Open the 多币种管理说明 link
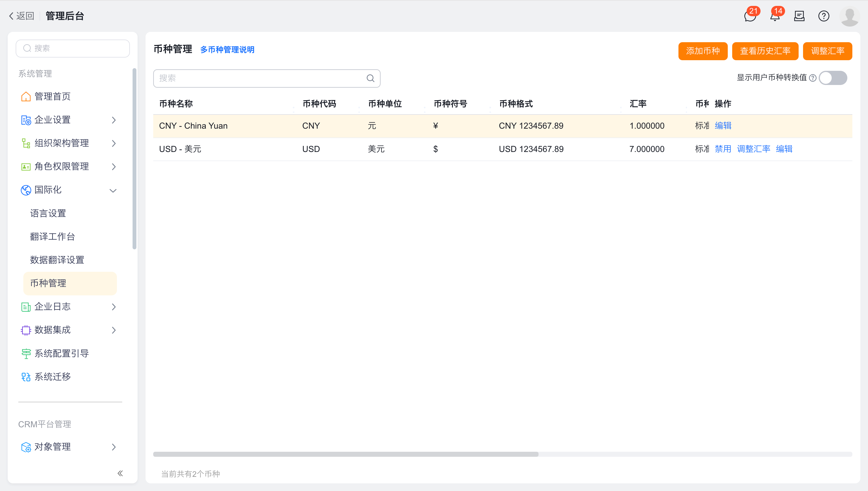The image size is (868, 491). click(227, 50)
